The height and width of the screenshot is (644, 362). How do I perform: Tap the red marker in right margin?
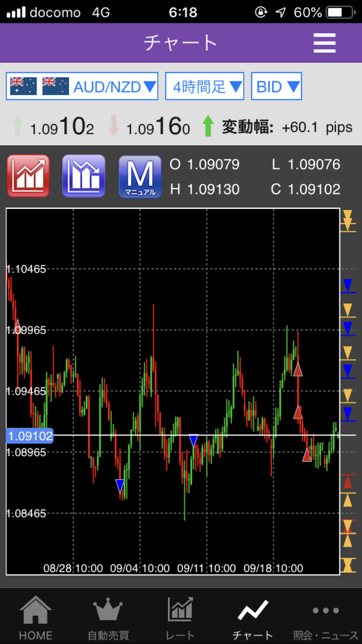coord(348,482)
